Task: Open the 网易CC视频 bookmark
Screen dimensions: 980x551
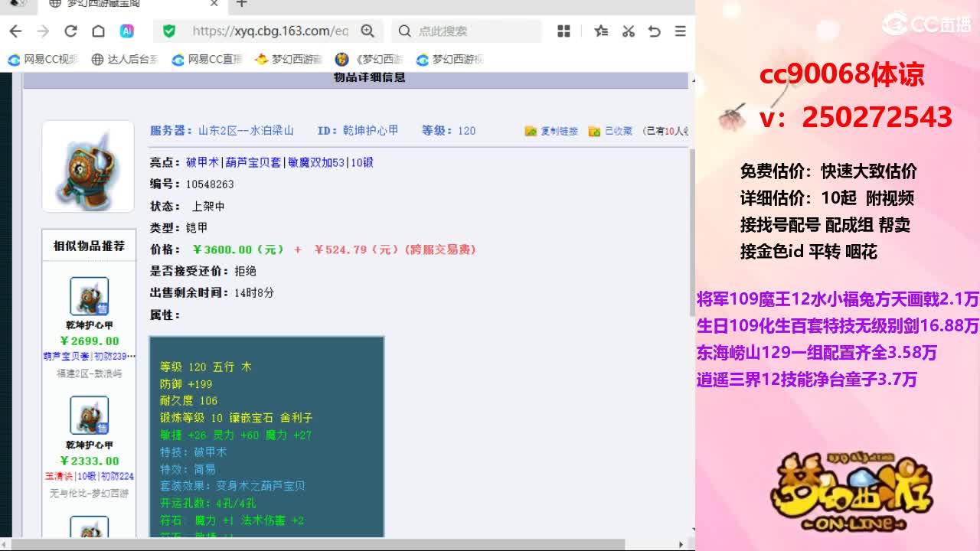Action: click(43, 60)
